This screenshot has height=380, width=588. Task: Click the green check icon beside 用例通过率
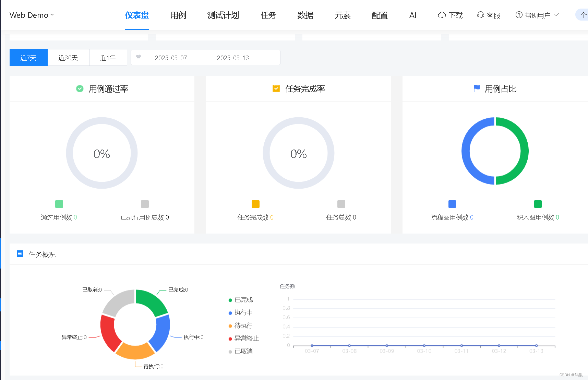pos(80,89)
